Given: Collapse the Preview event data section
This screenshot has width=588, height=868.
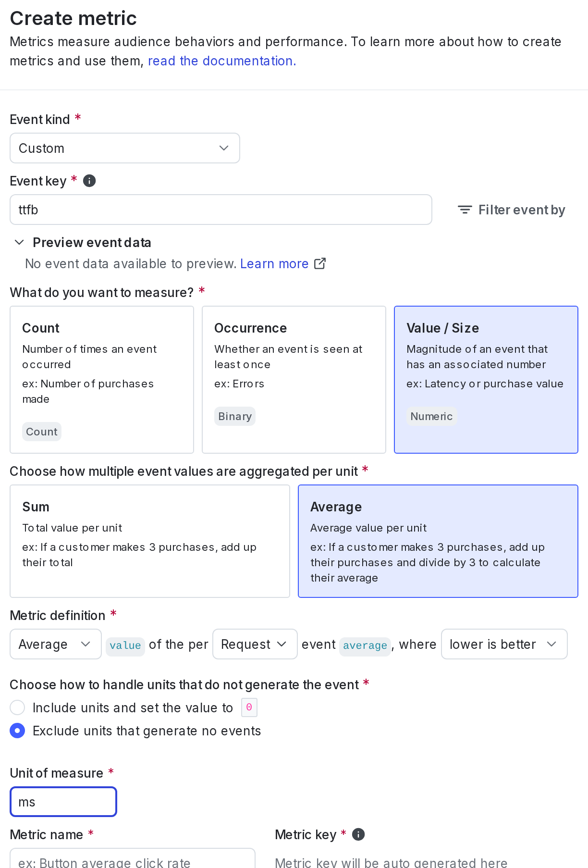Looking at the screenshot, I should coord(92,242).
